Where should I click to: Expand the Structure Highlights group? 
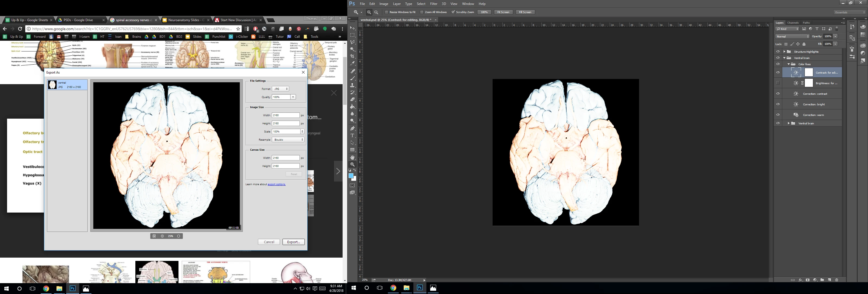point(784,52)
